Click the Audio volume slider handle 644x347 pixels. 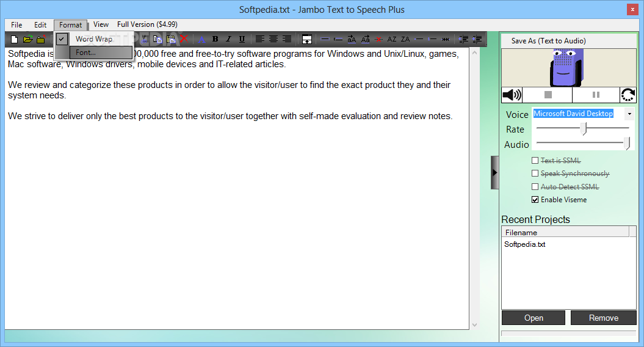tap(627, 144)
